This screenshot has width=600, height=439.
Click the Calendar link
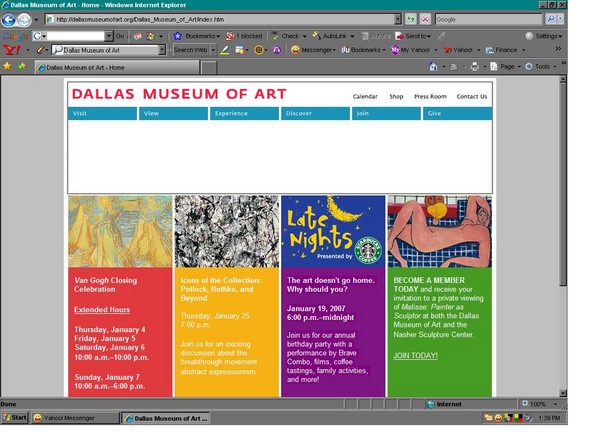[365, 97]
